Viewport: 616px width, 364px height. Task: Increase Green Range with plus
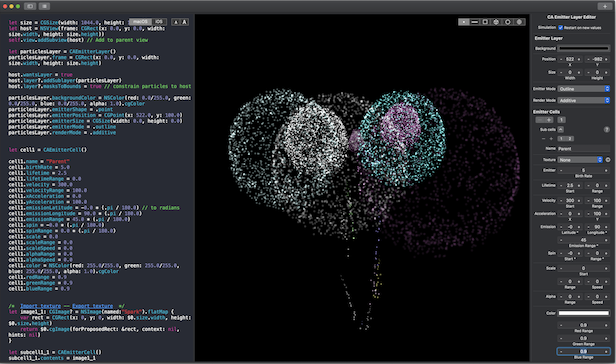pos(606,338)
